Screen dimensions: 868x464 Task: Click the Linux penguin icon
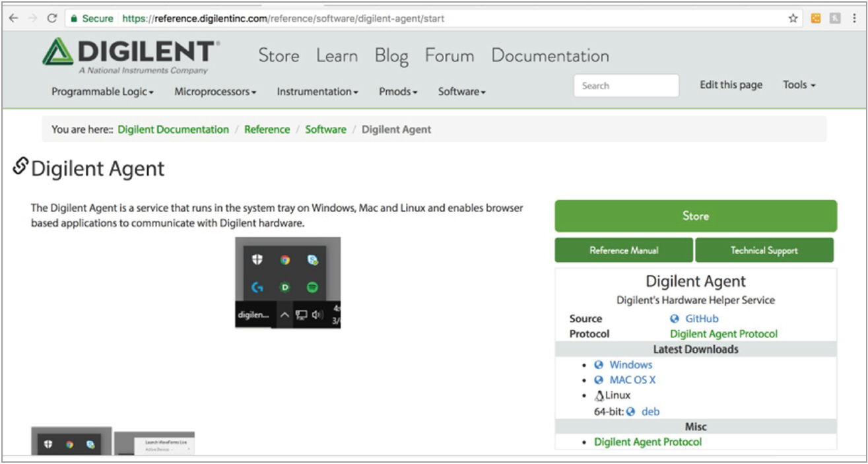[599, 396]
